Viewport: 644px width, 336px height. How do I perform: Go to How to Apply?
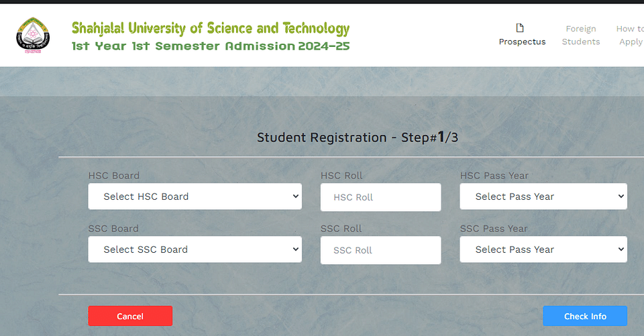point(630,35)
